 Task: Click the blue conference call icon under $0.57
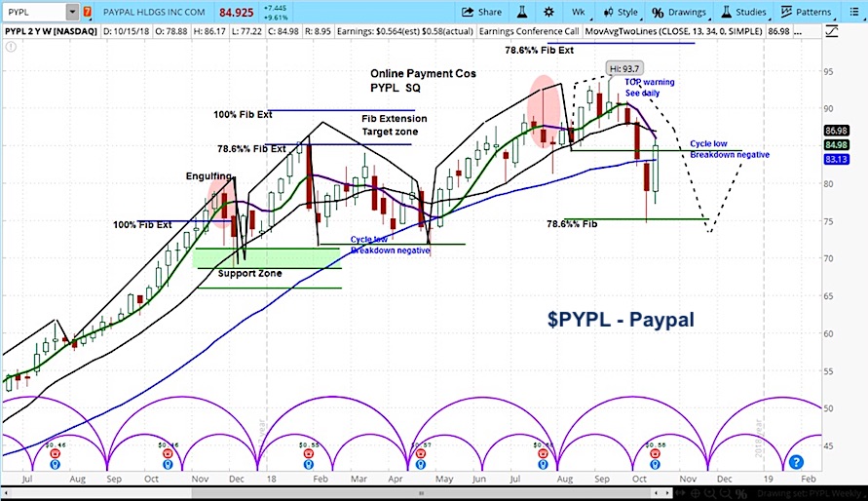tap(421, 465)
